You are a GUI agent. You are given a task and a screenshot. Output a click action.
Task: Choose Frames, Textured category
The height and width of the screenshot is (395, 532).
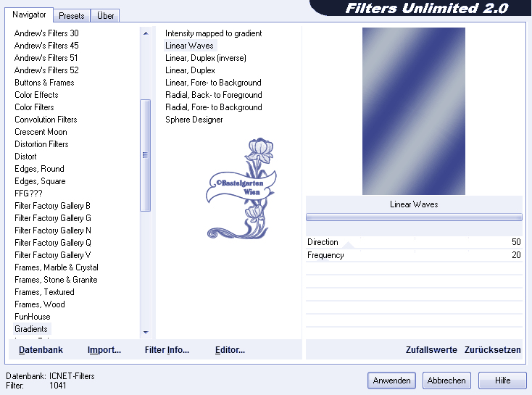pyautogui.click(x=44, y=292)
